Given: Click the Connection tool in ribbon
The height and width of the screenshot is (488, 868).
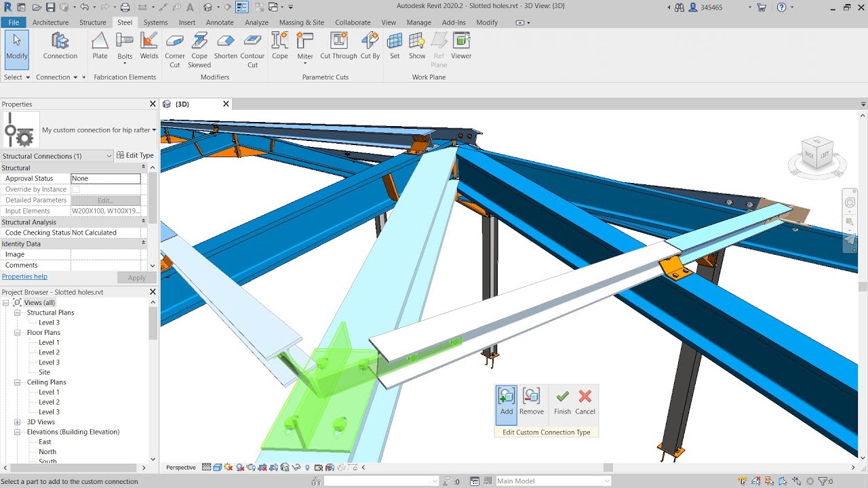Looking at the screenshot, I should [60, 46].
